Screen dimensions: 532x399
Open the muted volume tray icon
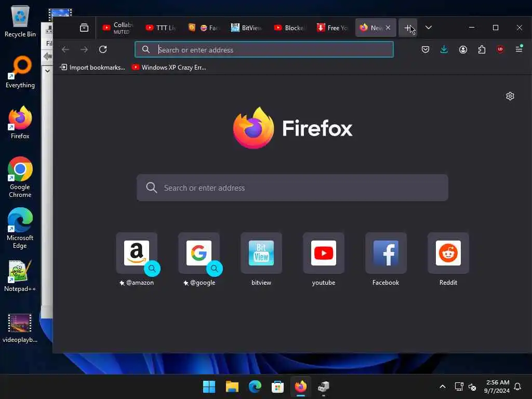point(472,387)
